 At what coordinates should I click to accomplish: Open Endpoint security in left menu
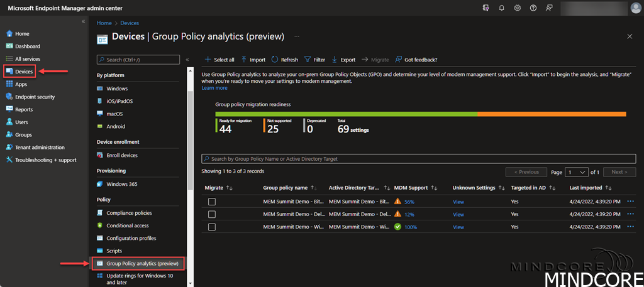(35, 97)
